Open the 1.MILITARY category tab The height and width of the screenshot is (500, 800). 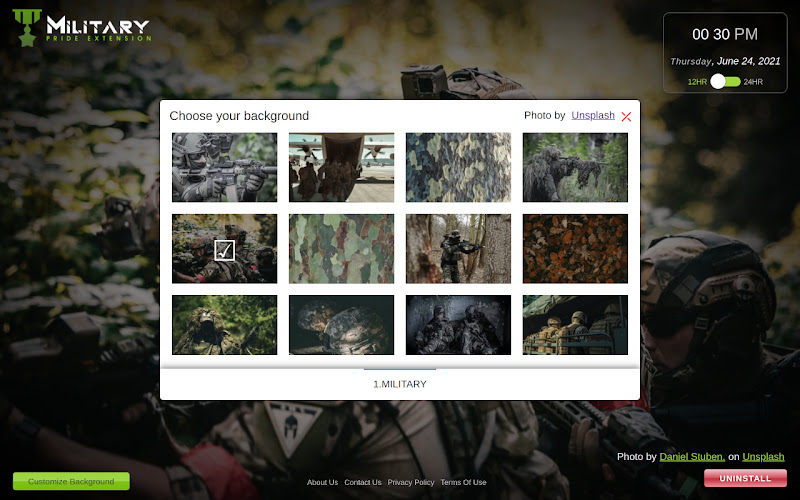[399, 384]
